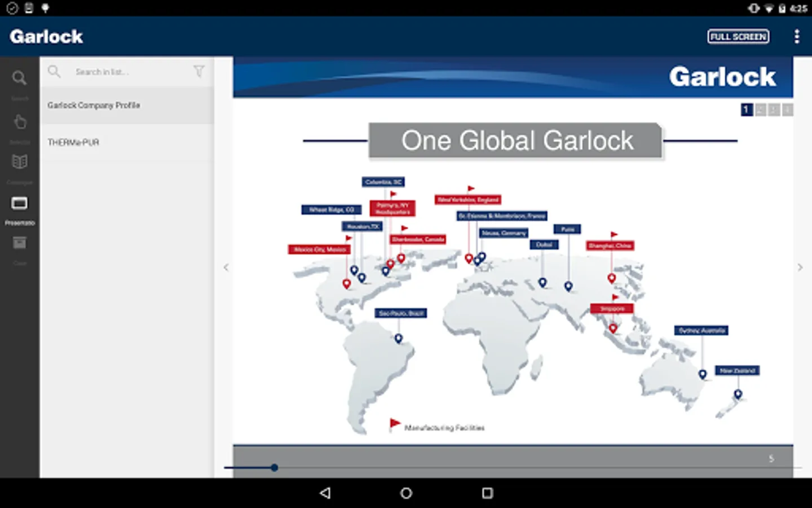Click the Neuss, Germany map label
This screenshot has height=508, width=812.
[504, 233]
